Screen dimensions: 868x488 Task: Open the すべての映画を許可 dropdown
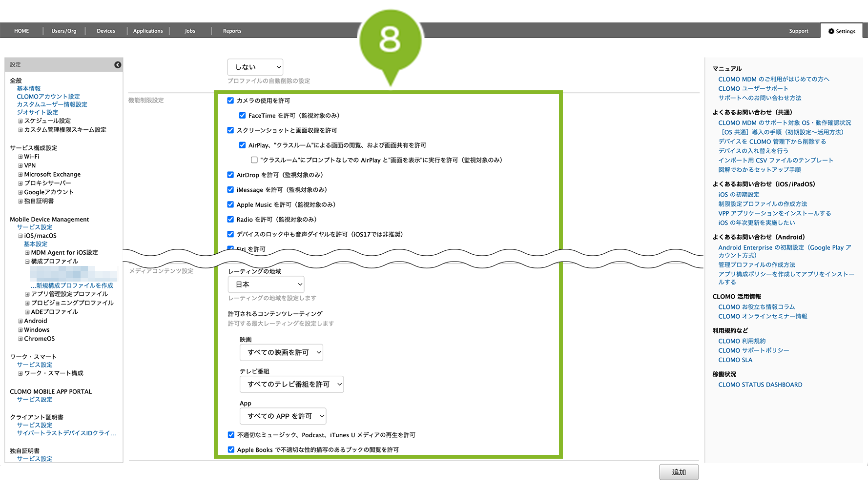click(281, 352)
